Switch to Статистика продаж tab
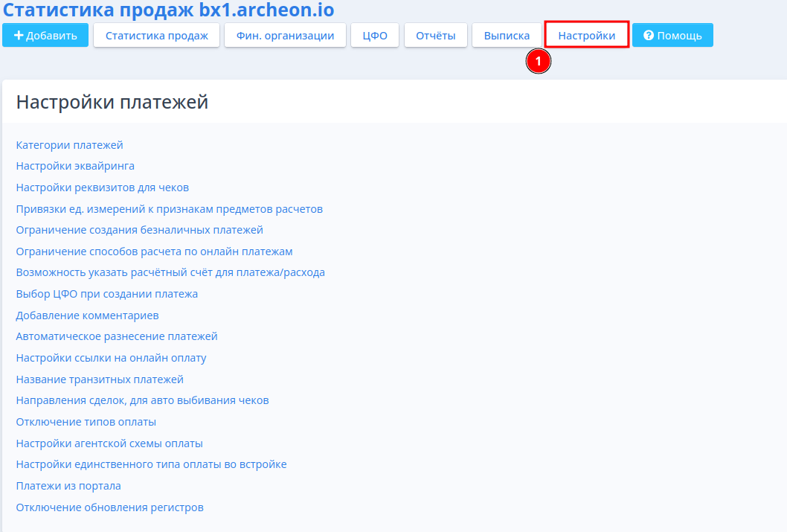The height and width of the screenshot is (532, 787). click(156, 35)
